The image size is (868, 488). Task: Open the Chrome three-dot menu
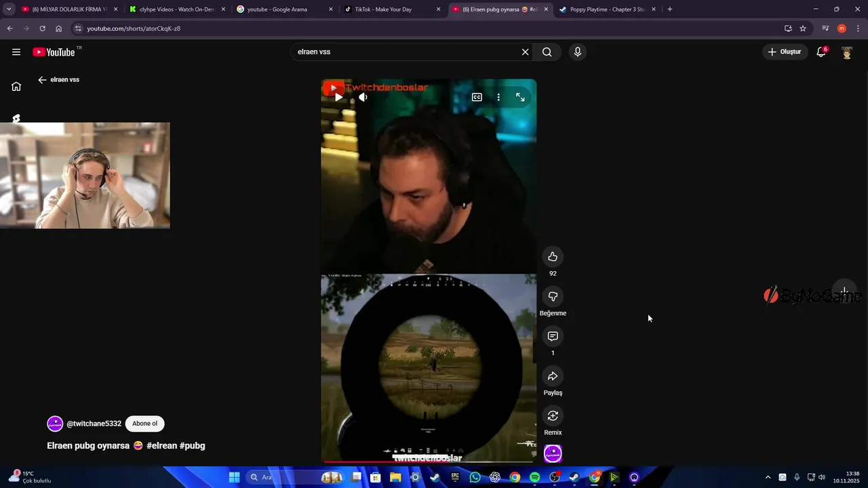858,28
